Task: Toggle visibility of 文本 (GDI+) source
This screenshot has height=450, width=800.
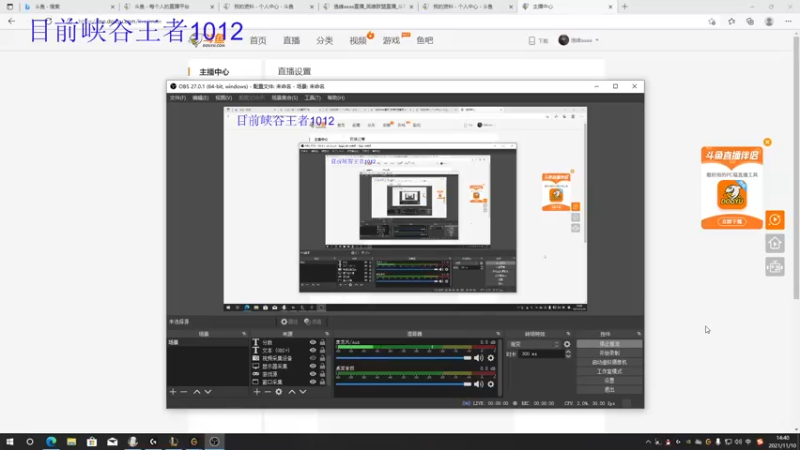Action: coord(313,351)
